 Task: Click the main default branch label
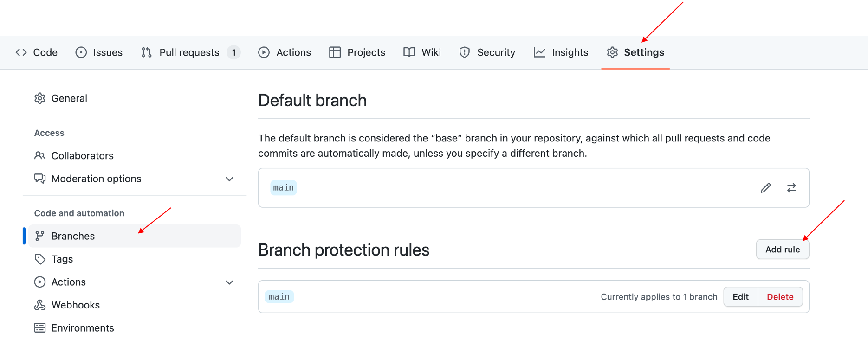click(284, 188)
